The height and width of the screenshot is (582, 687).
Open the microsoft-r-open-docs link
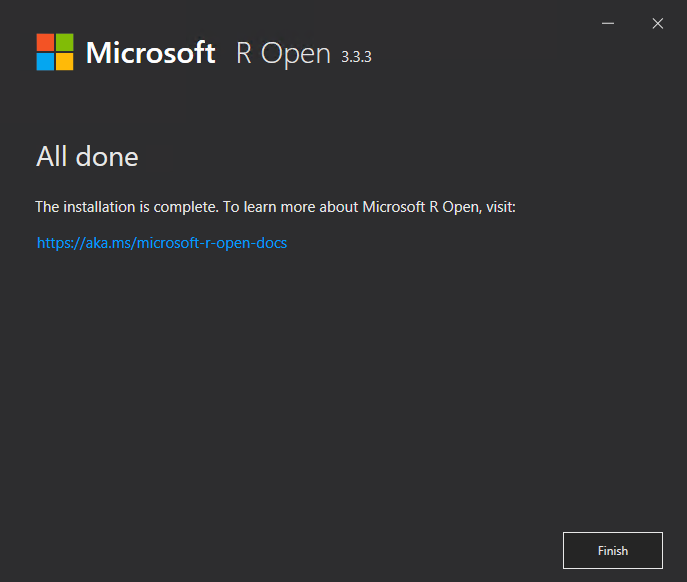162,242
